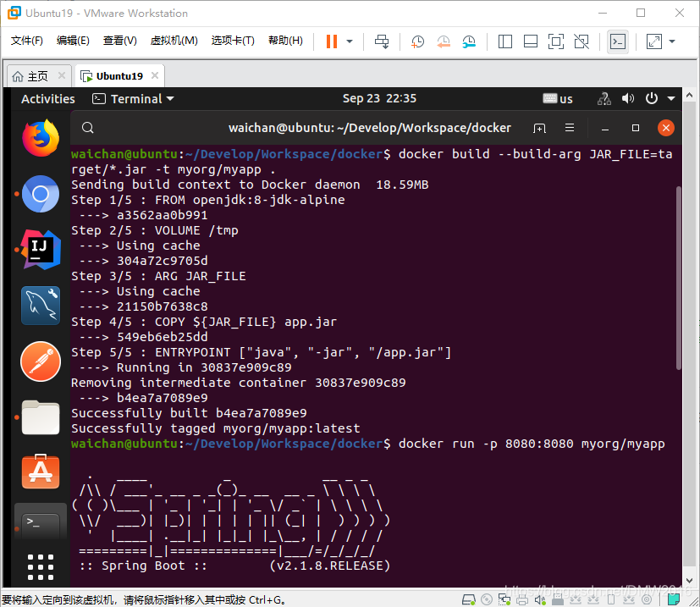Click the power icon in top bar
The height and width of the screenshot is (607, 700).
tap(652, 99)
